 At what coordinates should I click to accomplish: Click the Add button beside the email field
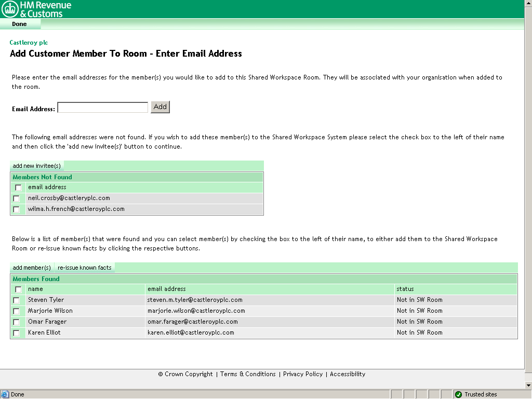160,107
